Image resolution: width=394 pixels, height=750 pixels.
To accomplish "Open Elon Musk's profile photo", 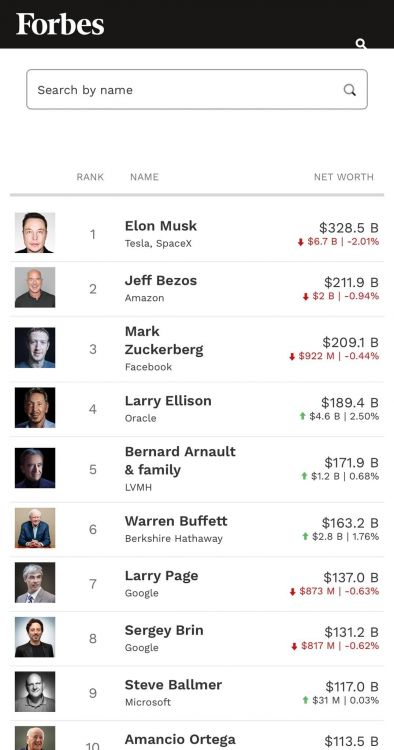I will pyautogui.click(x=35, y=233).
